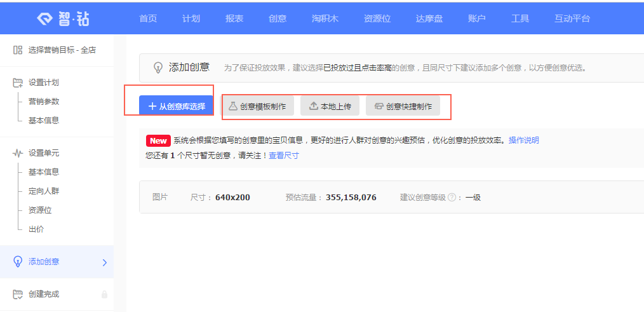Open the 查看尺寸 link
Image resolution: width=644 pixels, height=312 pixels.
click(x=284, y=156)
